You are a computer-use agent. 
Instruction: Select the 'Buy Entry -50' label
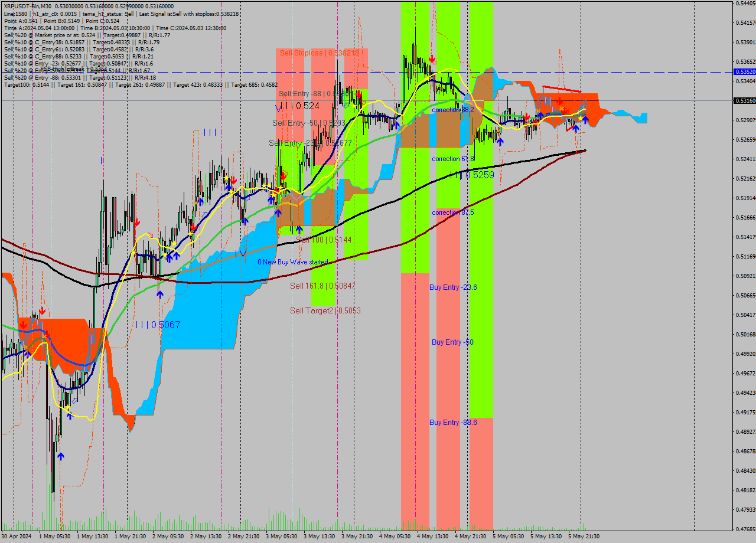(452, 342)
